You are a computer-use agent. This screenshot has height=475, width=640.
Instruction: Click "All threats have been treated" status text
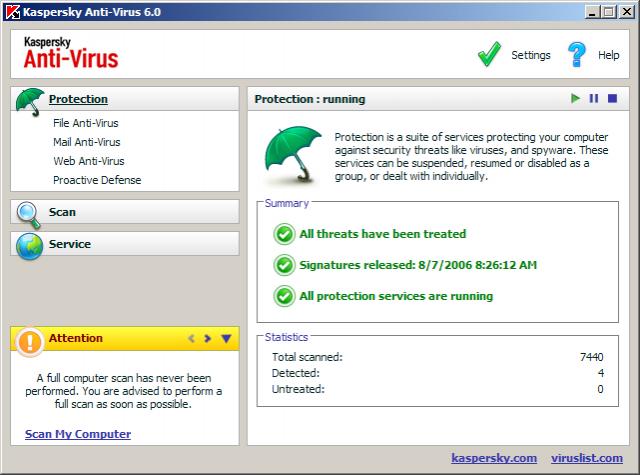[383, 234]
